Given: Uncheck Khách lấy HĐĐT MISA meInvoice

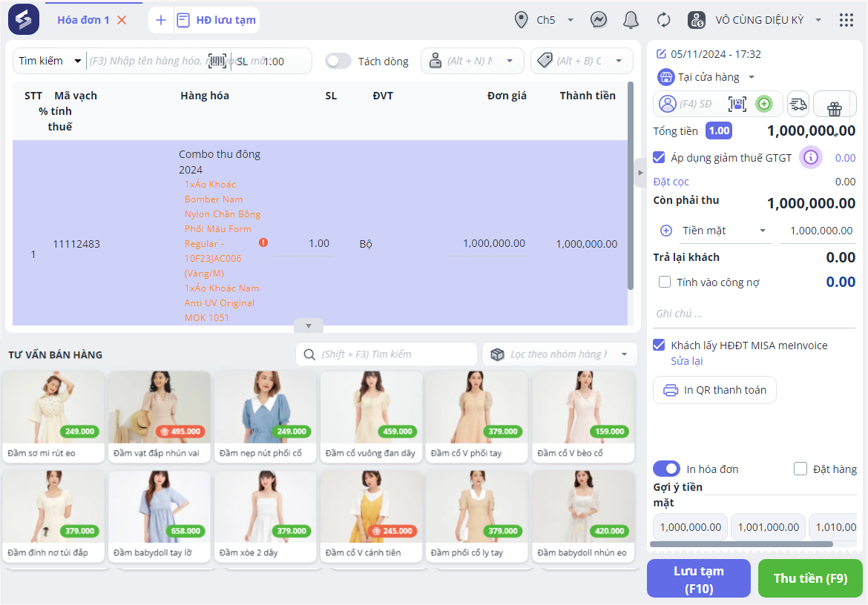Looking at the screenshot, I should coord(659,345).
